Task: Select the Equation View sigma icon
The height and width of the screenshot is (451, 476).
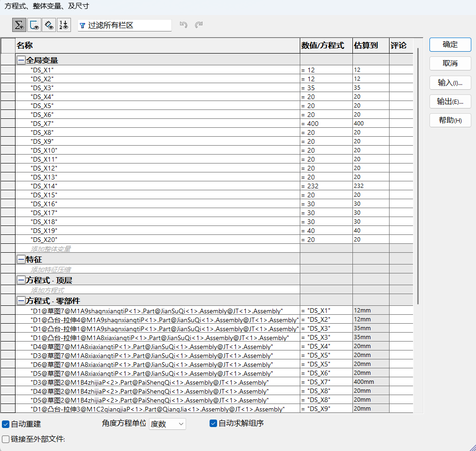Action: point(19,25)
